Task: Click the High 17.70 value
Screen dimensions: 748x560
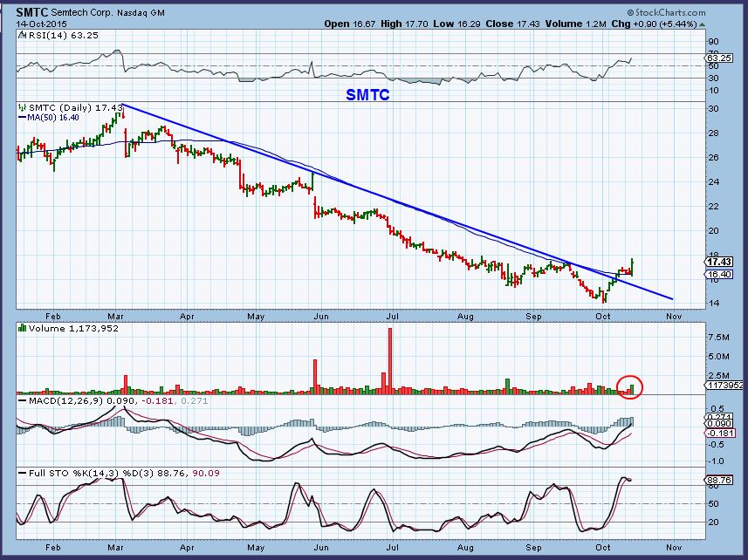Action: (404, 24)
